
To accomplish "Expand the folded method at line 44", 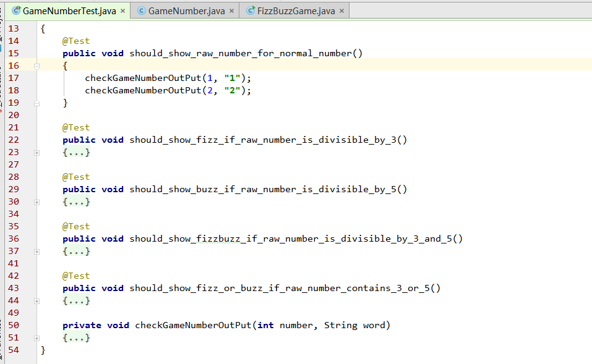I will [36, 301].
